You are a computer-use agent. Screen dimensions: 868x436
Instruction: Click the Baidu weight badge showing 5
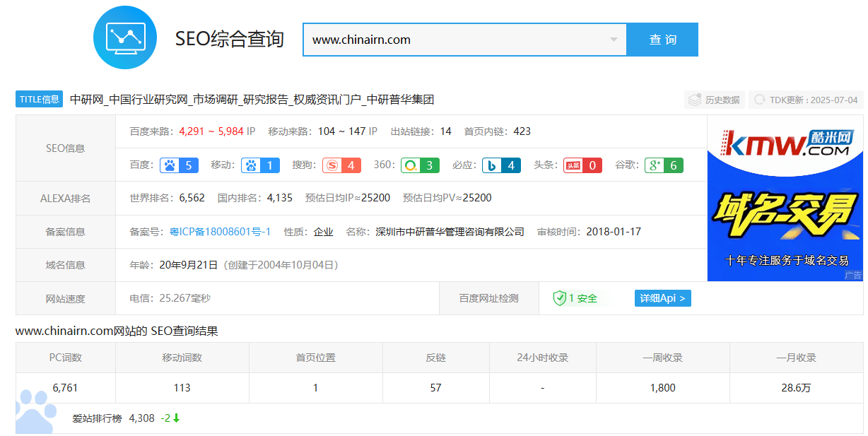178,165
